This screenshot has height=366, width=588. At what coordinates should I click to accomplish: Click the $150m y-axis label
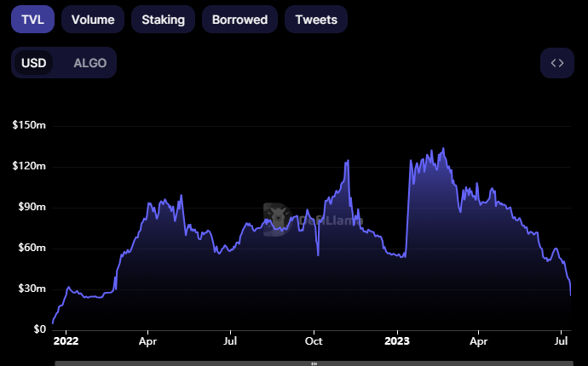click(x=29, y=126)
